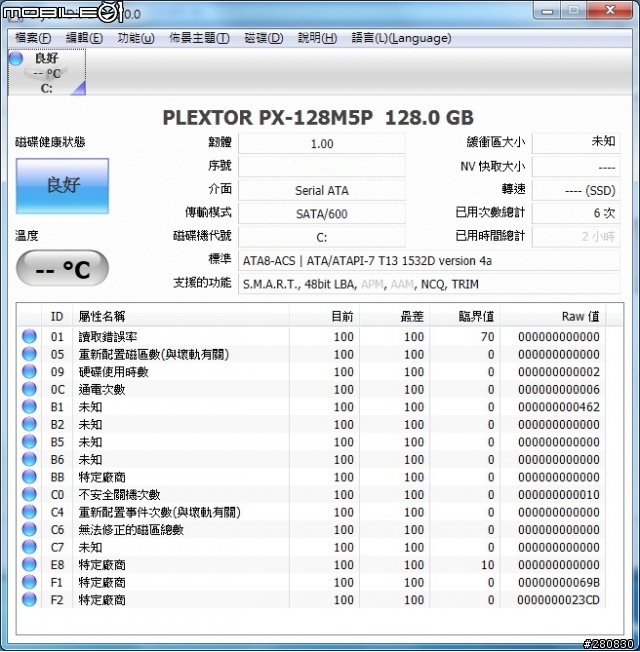Open the 磁碟(D) menu
The image size is (640, 652).
coord(264,38)
